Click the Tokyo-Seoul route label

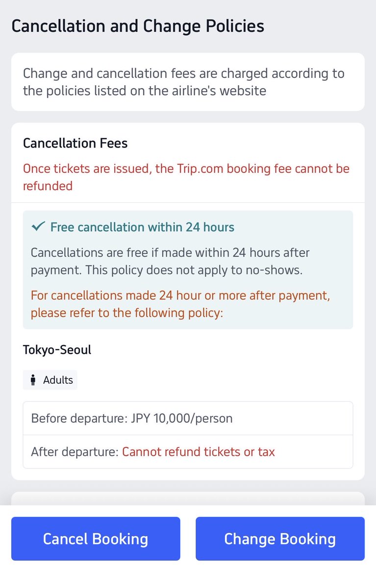point(57,350)
